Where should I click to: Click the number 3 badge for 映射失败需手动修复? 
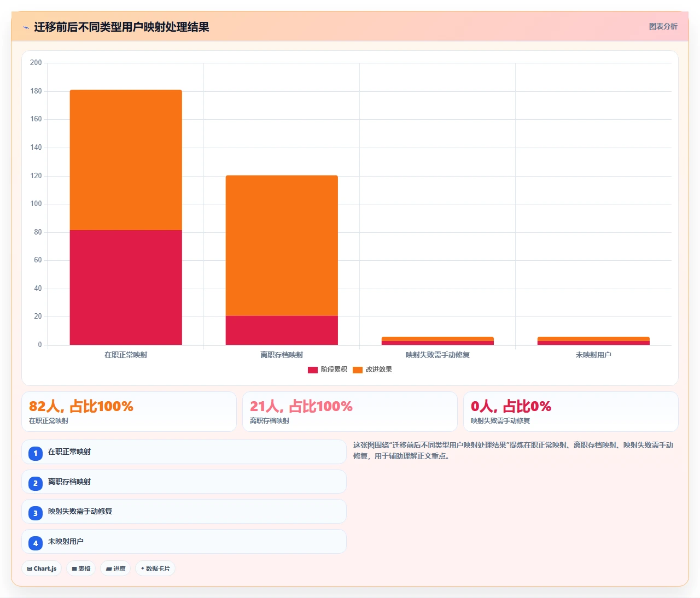click(36, 513)
